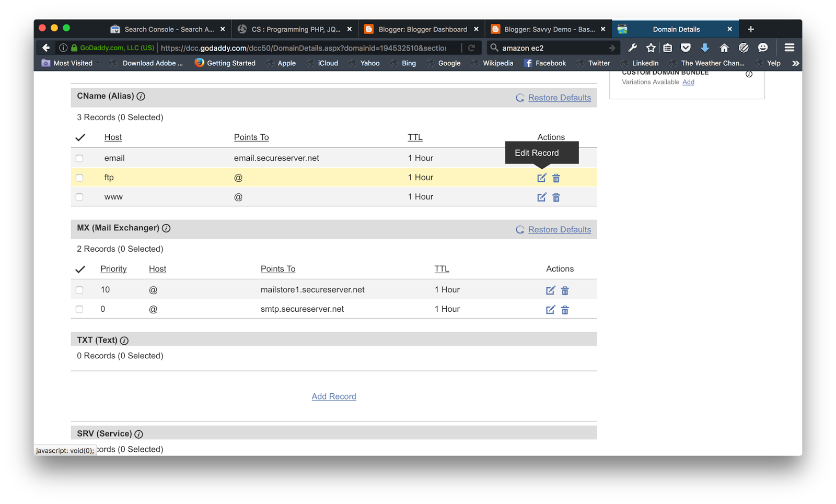Click Add Record under TXT section
Viewport: 836px width, 504px height.
(x=334, y=396)
